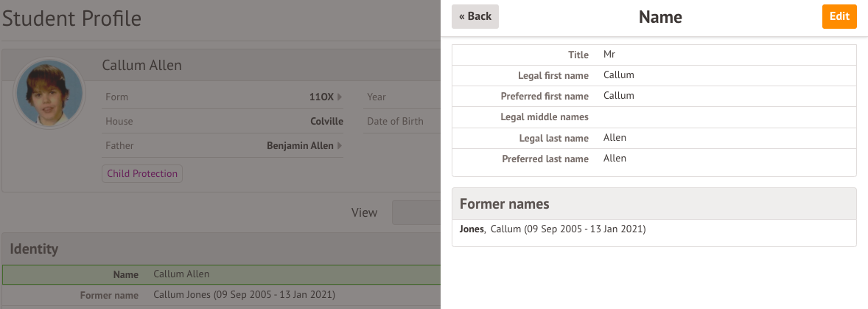Screen dimensions: 868x309
Task: Click the Back button
Action: point(475,16)
